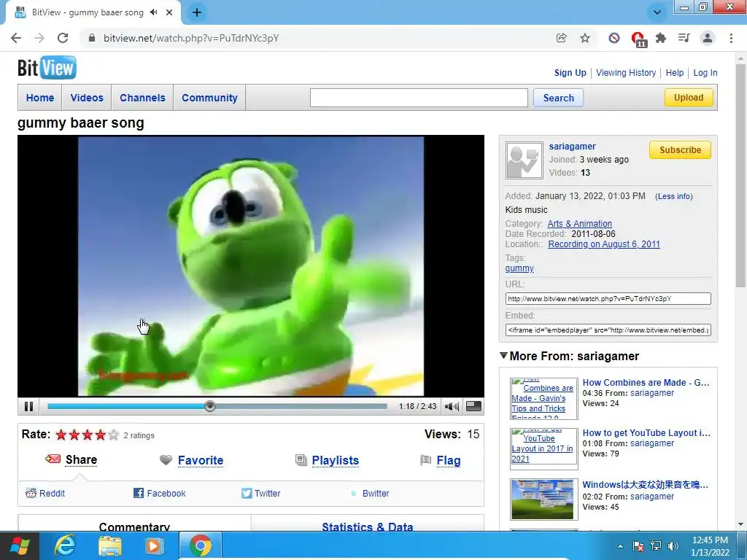Click the Windows Start button
This screenshot has width=747, height=560.
click(20, 545)
